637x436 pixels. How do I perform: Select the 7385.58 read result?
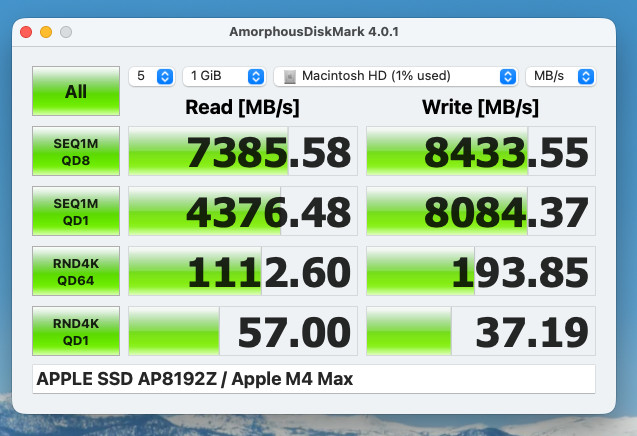pos(243,151)
